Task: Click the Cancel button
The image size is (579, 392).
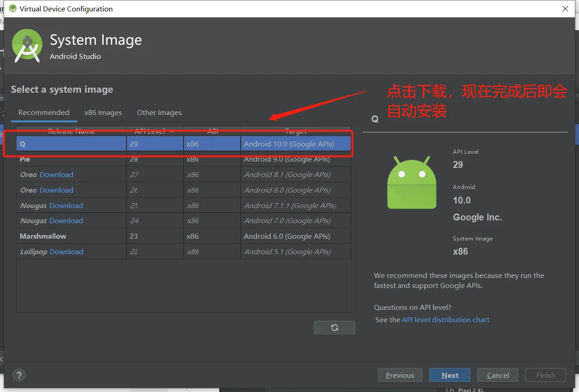Action: click(x=498, y=375)
